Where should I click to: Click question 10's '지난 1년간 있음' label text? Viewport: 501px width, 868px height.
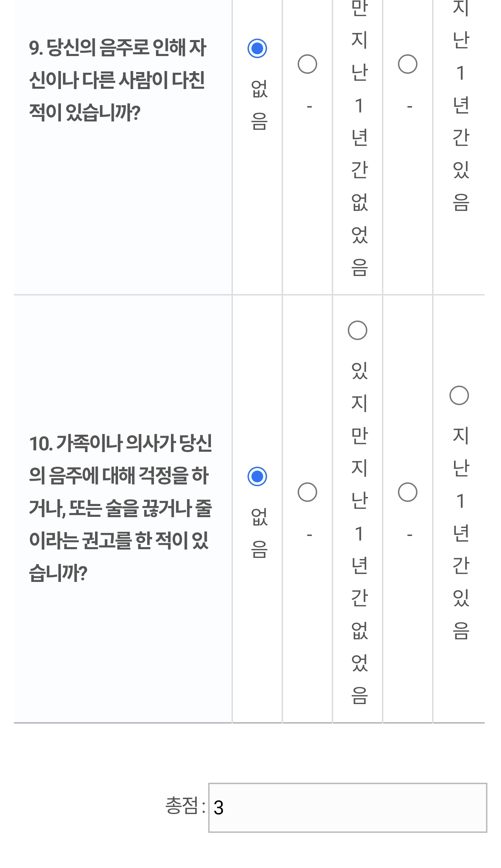pos(461,532)
